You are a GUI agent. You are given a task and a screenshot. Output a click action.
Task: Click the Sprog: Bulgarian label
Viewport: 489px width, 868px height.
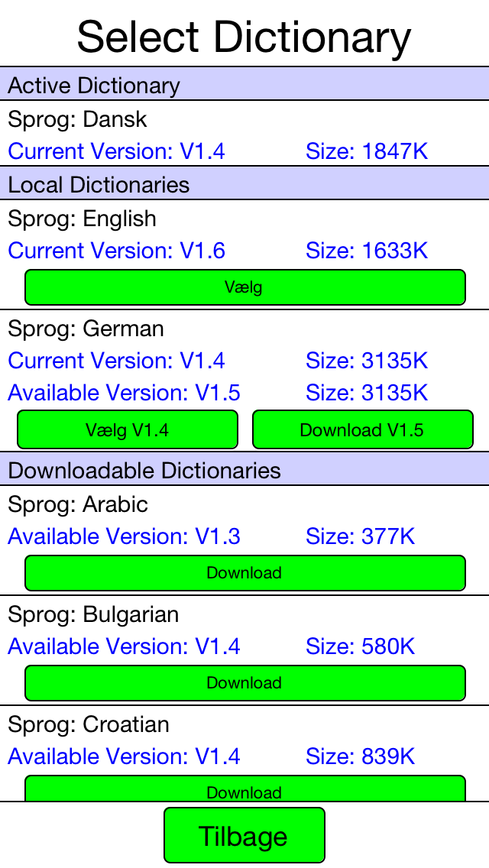93,614
